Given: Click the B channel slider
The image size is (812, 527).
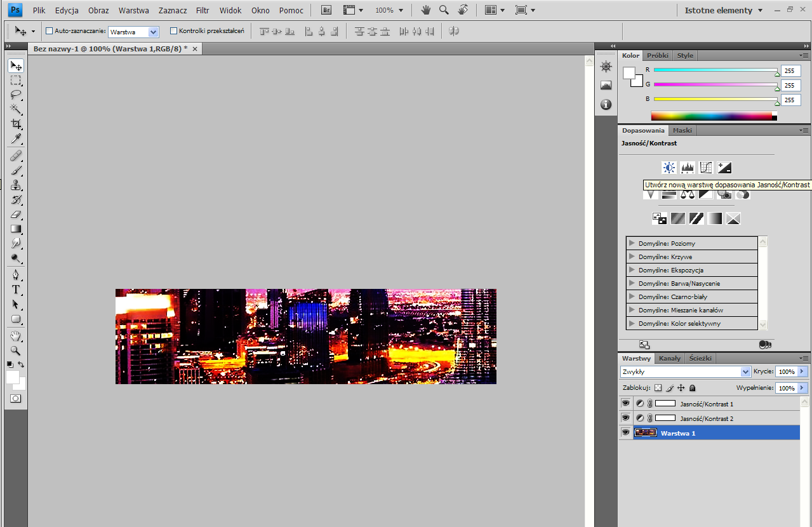Looking at the screenshot, I should [x=715, y=100].
